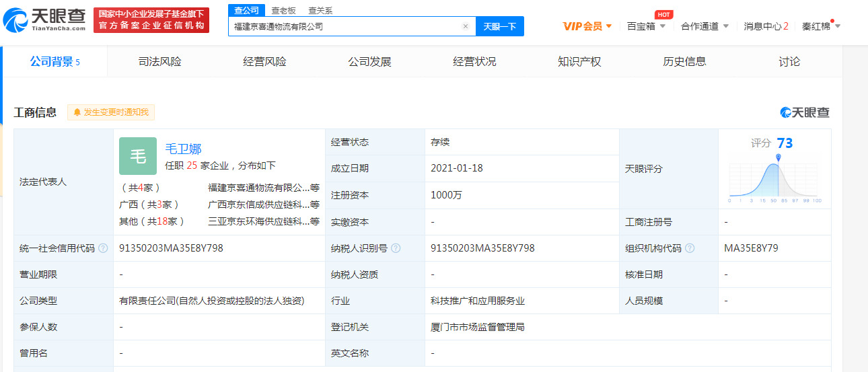
Task: Select the 经营风险 tab
Action: click(x=264, y=62)
